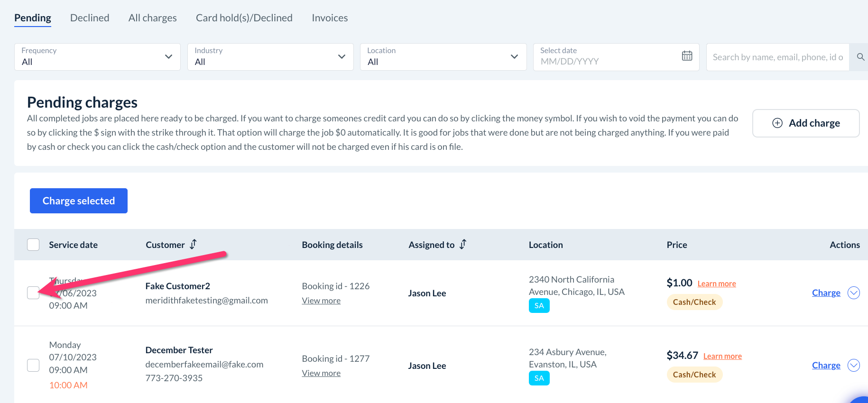Screen dimensions: 868x403
Task: Open action menu circle for booking 1226
Action: pyautogui.click(x=853, y=293)
